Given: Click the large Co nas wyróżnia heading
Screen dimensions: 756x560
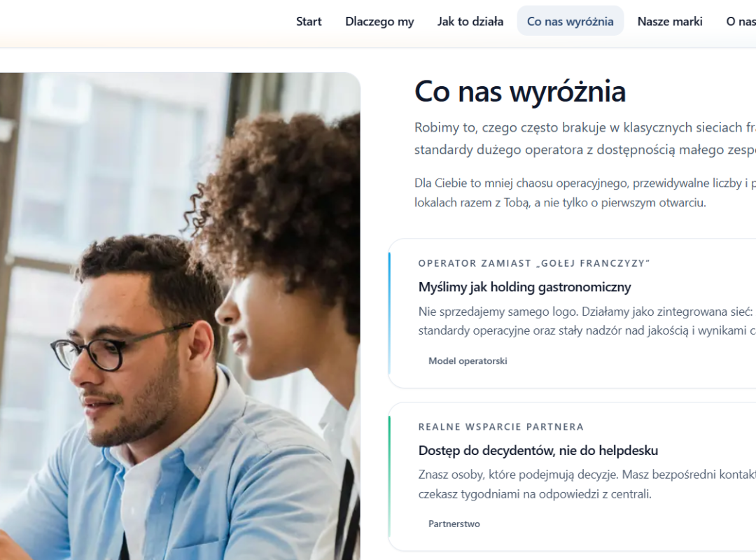Looking at the screenshot, I should tap(519, 91).
